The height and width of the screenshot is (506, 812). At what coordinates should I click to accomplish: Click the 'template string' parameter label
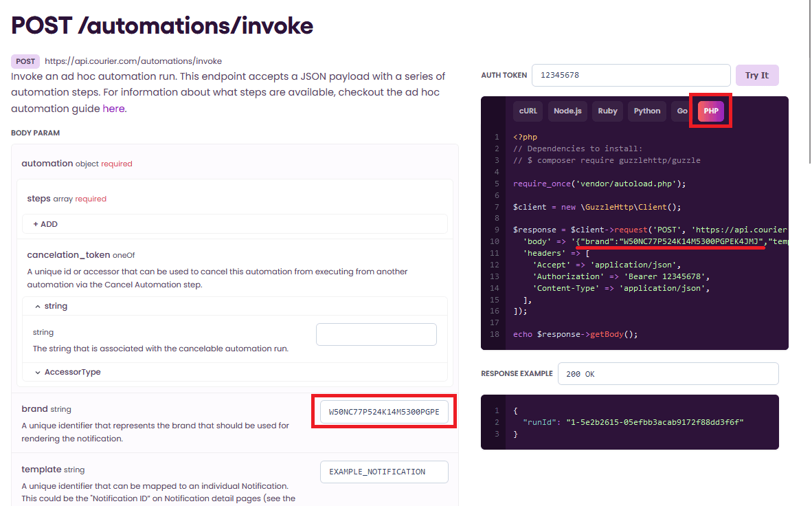pyautogui.click(x=53, y=469)
